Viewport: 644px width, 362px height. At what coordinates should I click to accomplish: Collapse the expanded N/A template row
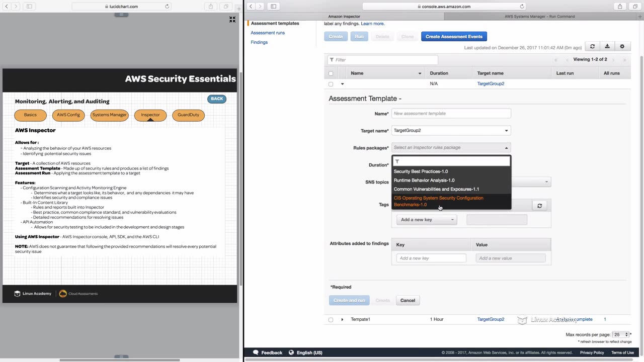(x=342, y=84)
